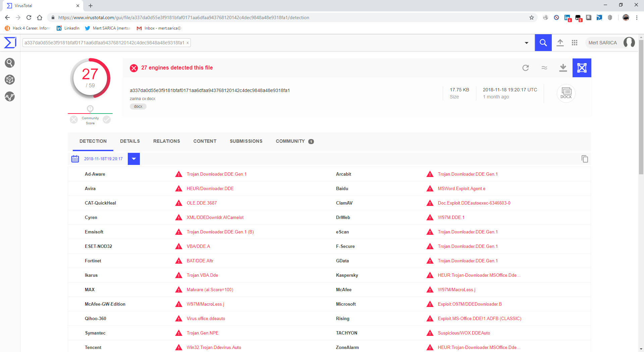Open the Mert SARICA Twitter bookmark
The height and width of the screenshot is (352, 644).
(107, 28)
